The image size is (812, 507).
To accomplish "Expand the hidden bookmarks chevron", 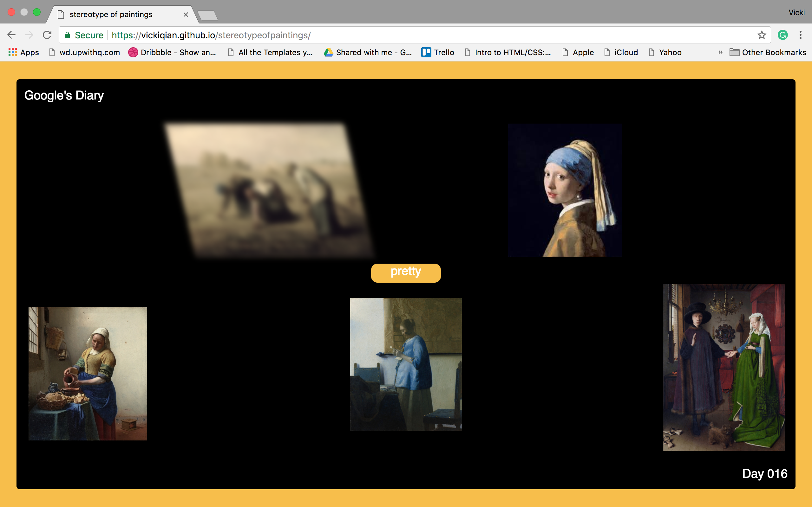I will pyautogui.click(x=720, y=52).
